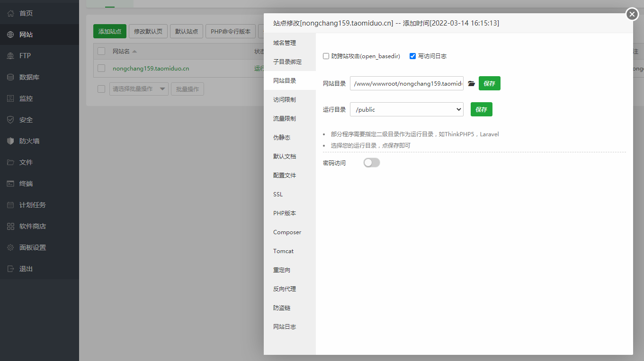The image size is (644, 361).
Task: Save the website directory path
Action: (x=490, y=83)
